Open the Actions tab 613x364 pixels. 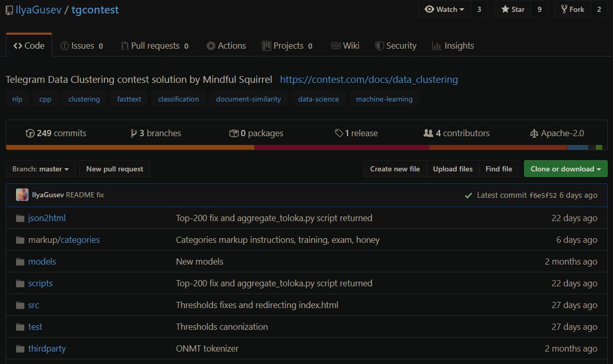tap(226, 46)
